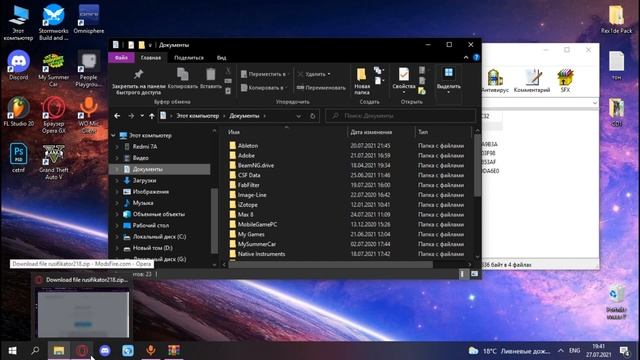Switch to Вид ribbon tab

(221, 58)
